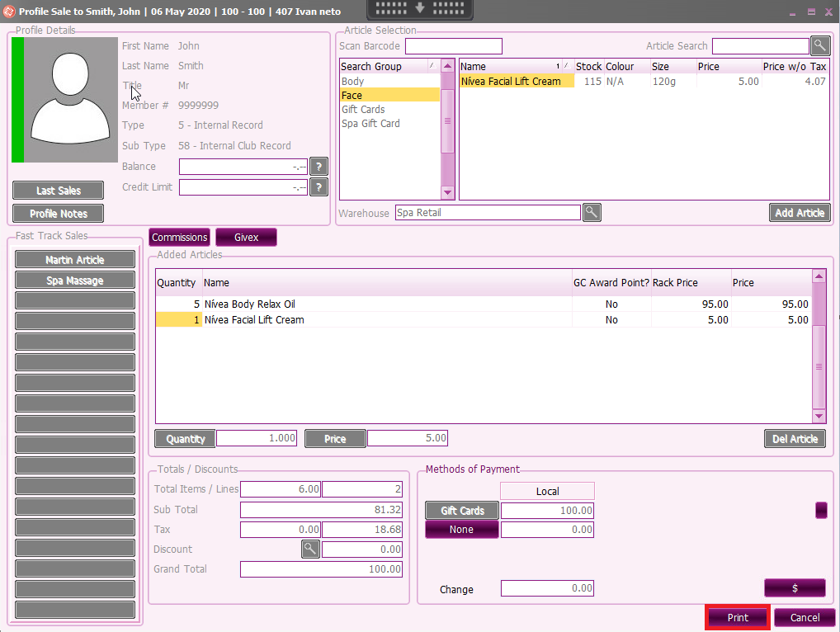Click the GC Award Point column header
This screenshot has height=632, width=840.
click(x=611, y=283)
